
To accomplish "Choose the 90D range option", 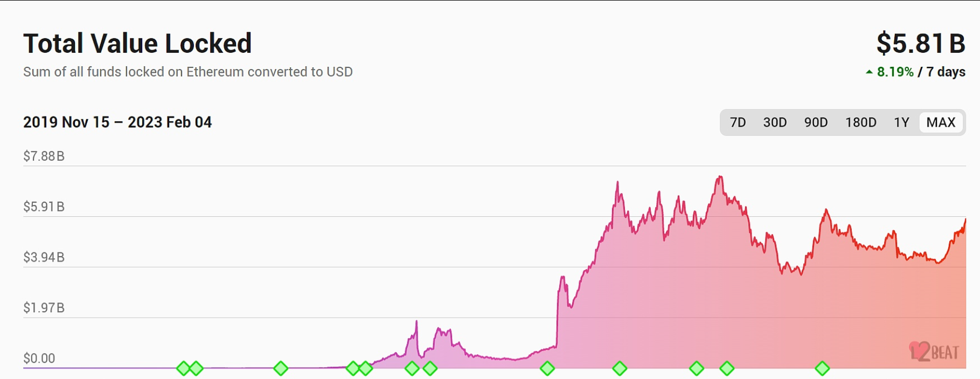I will (x=816, y=122).
